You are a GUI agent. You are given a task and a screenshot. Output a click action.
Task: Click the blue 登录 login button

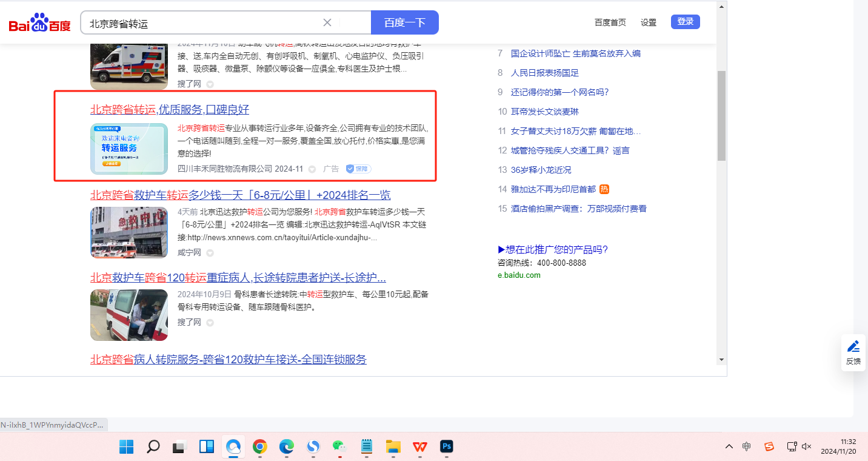(x=685, y=22)
